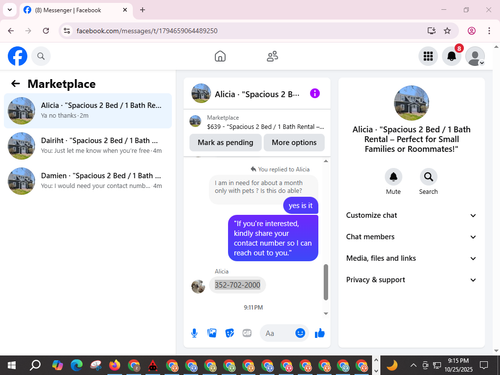The height and width of the screenshot is (375, 500).
Task: Click the taskbar clock showing 9:15 PM
Action: (458, 365)
